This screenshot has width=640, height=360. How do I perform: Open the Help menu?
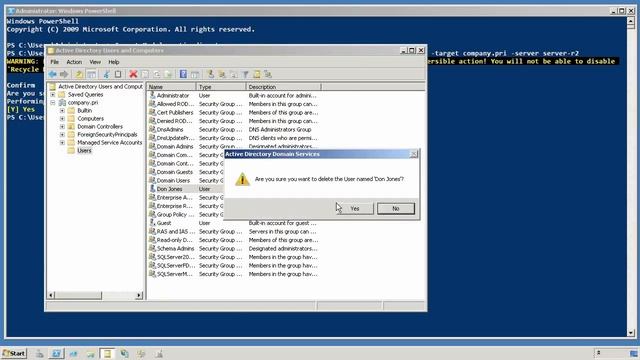pos(113,62)
